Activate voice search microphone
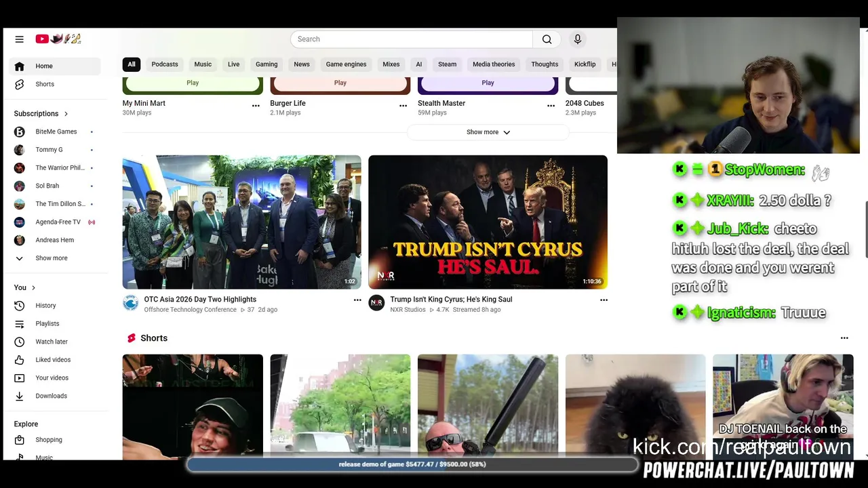This screenshot has width=868, height=488. coord(578,39)
